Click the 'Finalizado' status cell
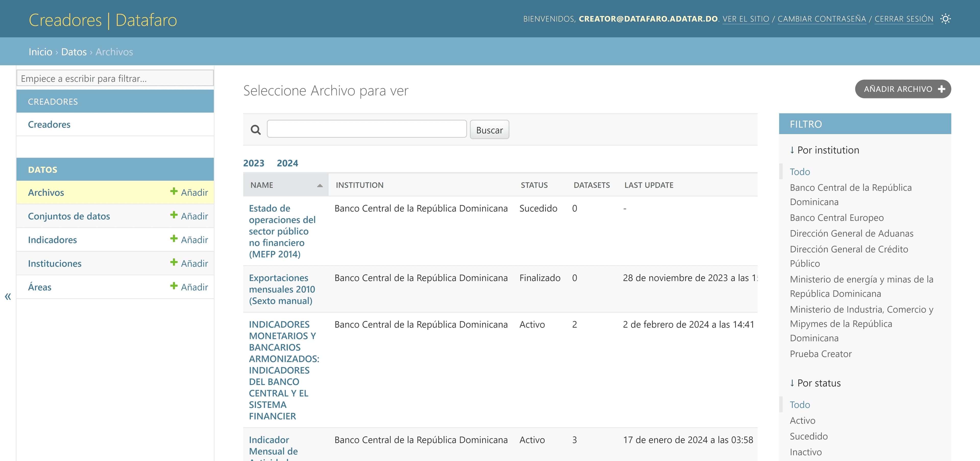The image size is (980, 461). (540, 278)
